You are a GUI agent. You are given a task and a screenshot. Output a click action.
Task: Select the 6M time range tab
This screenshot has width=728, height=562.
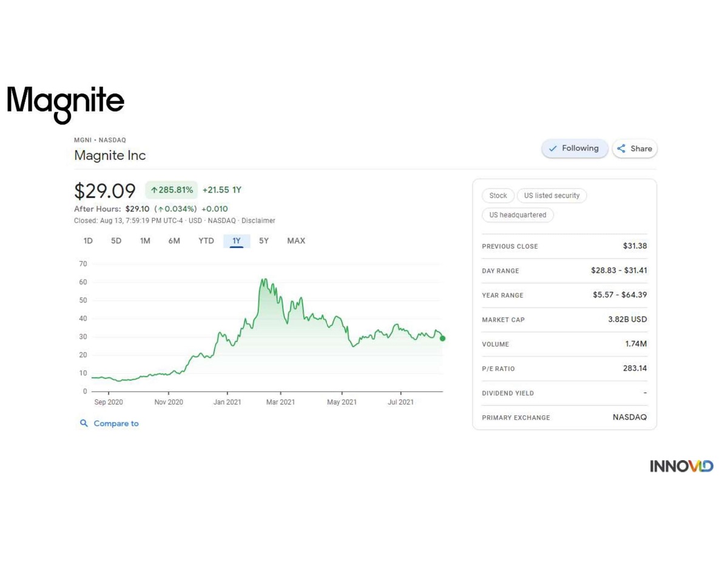click(x=174, y=241)
